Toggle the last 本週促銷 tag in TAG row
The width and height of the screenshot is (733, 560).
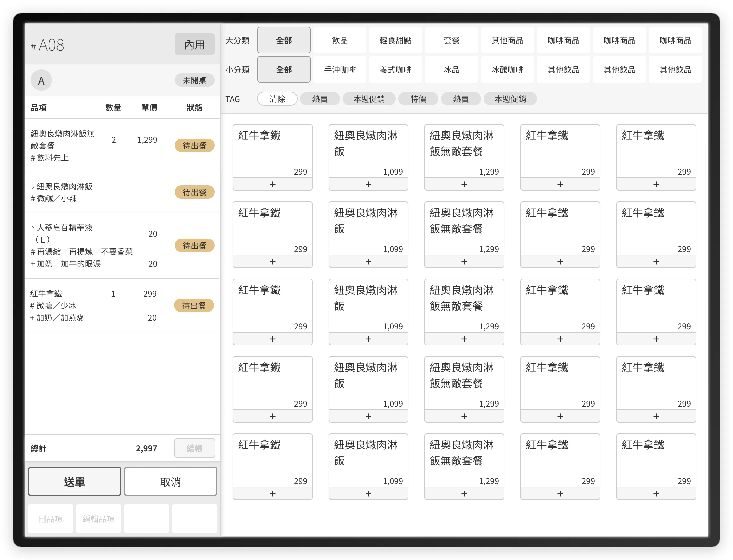click(510, 99)
